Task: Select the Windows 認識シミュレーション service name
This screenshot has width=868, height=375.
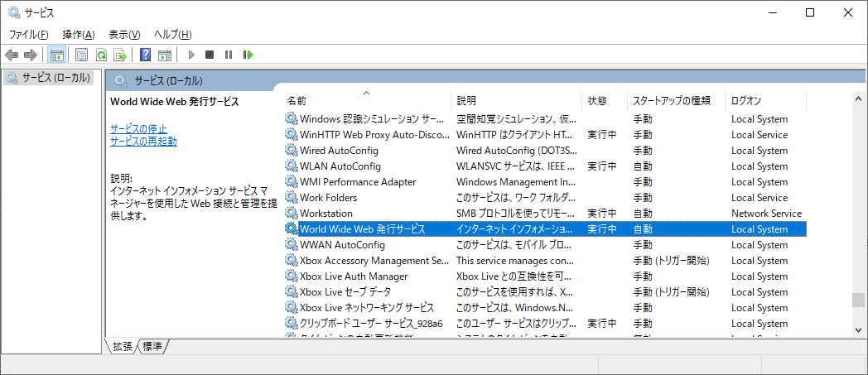Action: 371,119
